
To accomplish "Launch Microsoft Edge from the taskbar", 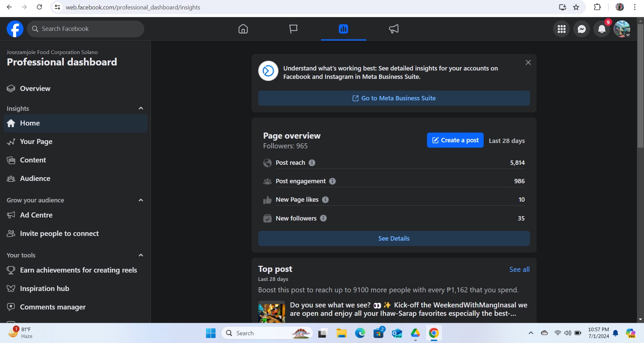I will point(360,333).
